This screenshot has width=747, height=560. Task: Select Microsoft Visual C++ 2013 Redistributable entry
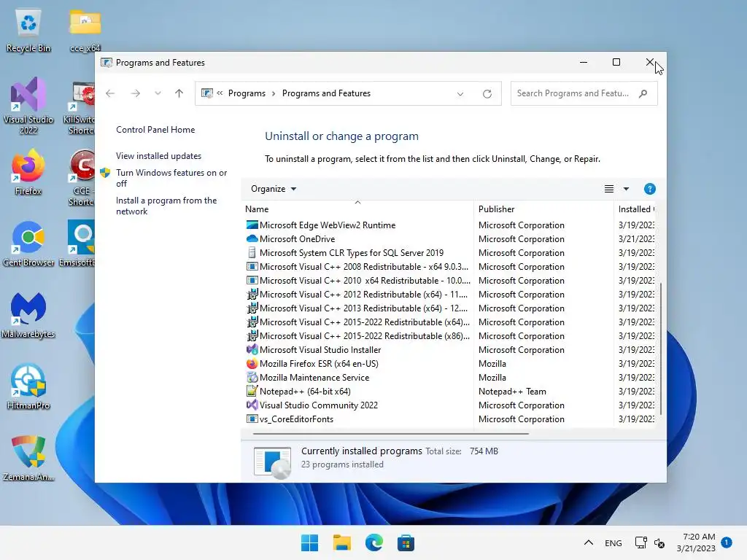point(449,308)
